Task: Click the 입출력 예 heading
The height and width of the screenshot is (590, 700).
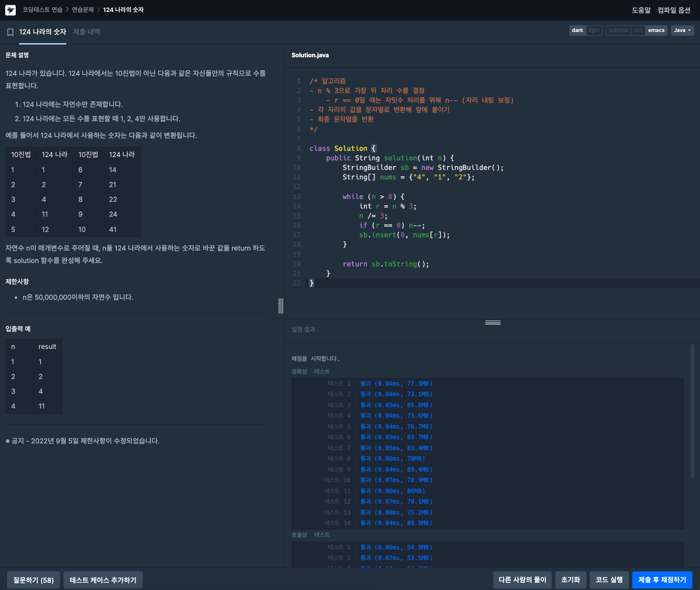Action: tap(18, 329)
